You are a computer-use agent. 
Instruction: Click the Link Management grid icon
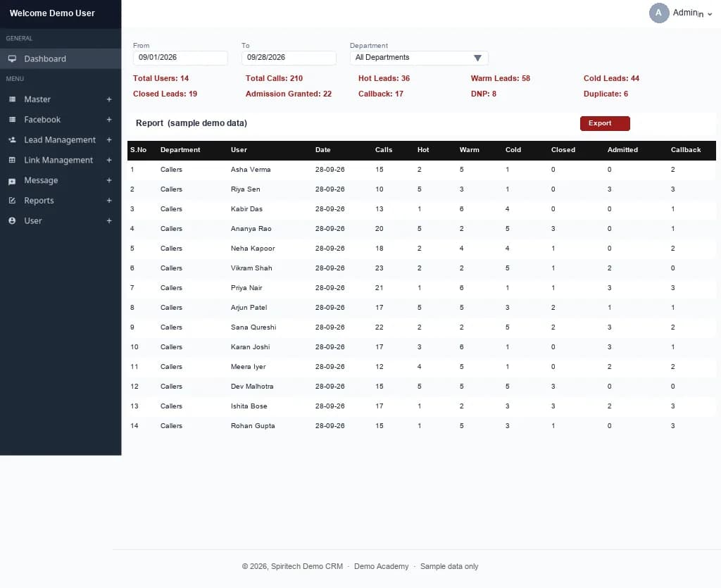13,160
